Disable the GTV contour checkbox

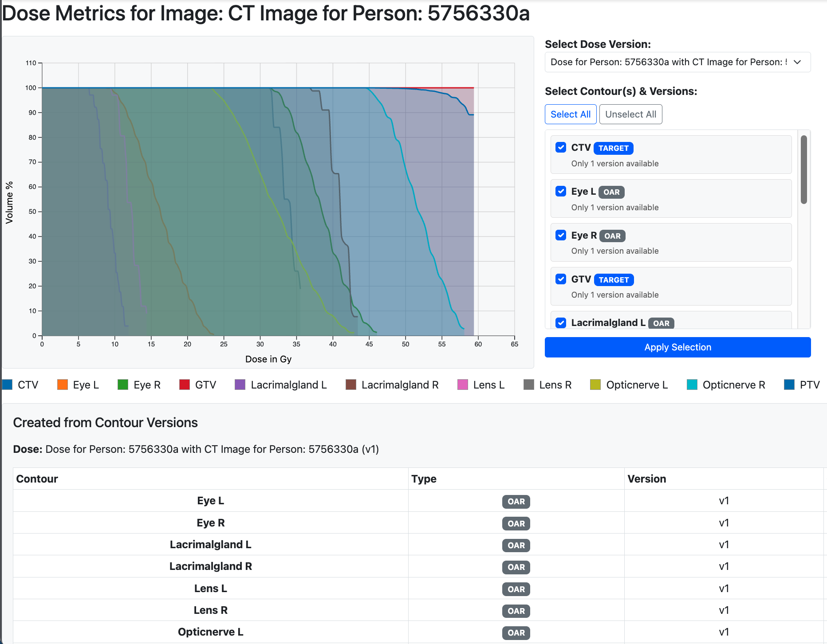561,279
